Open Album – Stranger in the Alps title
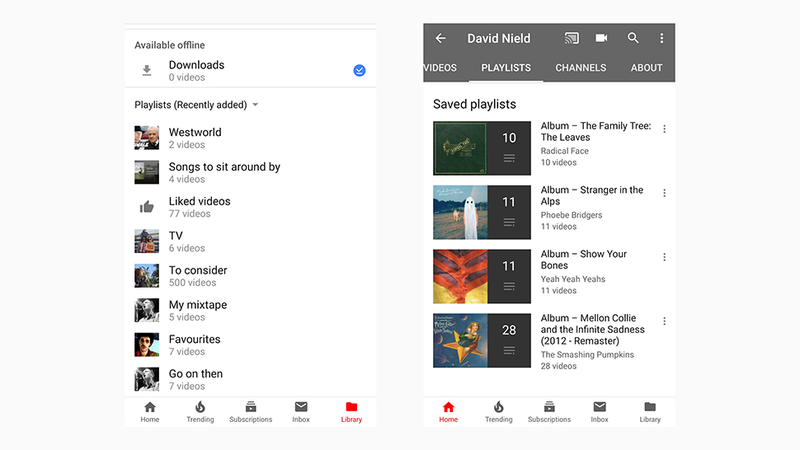 coord(592,195)
